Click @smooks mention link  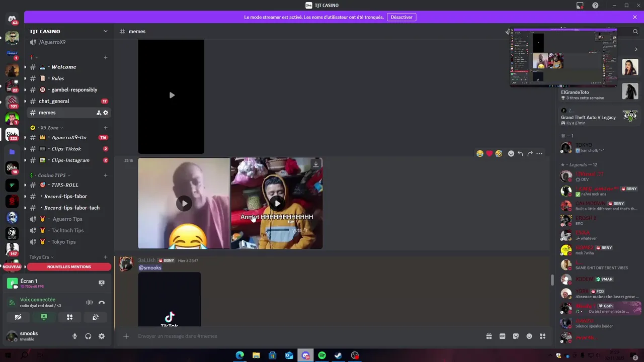150,268
